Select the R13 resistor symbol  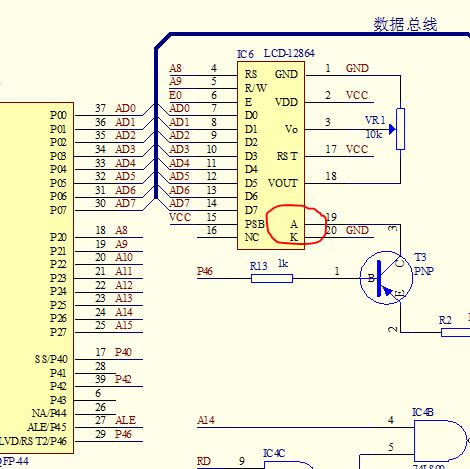[x=272, y=278]
